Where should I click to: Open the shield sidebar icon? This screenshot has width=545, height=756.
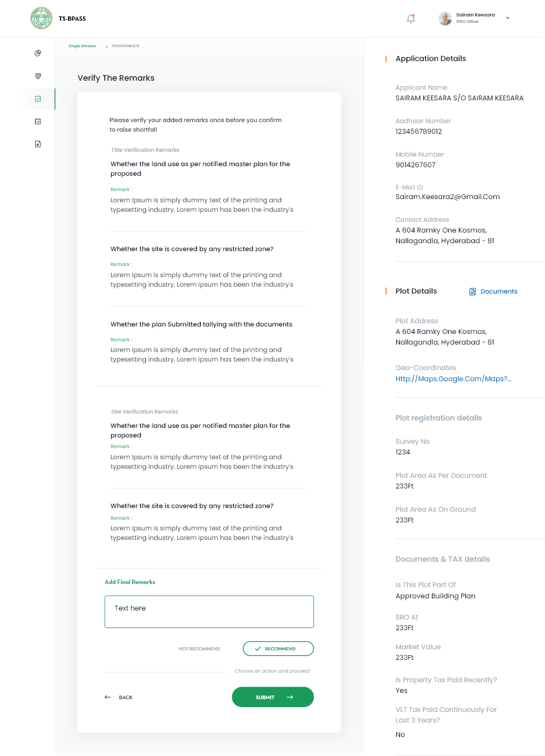38,76
